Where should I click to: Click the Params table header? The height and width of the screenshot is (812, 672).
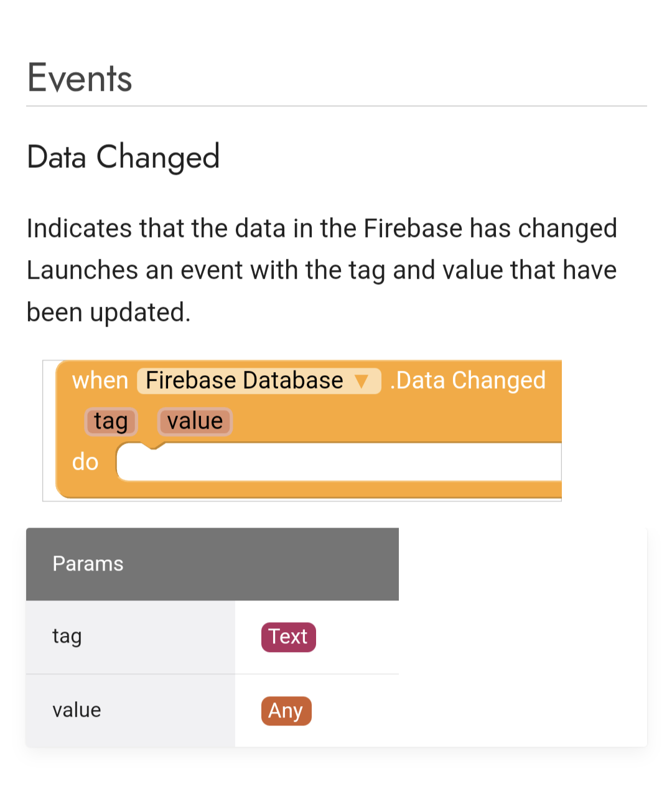tap(88, 564)
